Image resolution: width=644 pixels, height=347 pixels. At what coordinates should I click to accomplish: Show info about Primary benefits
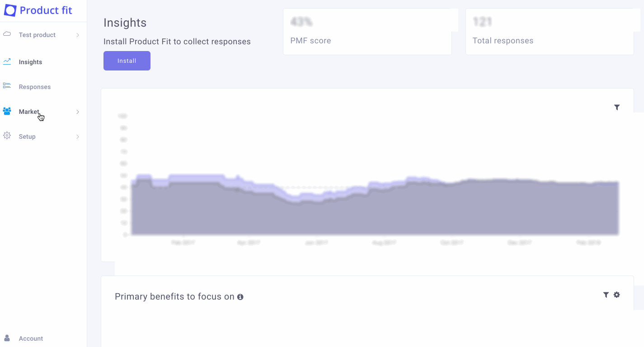240,297
